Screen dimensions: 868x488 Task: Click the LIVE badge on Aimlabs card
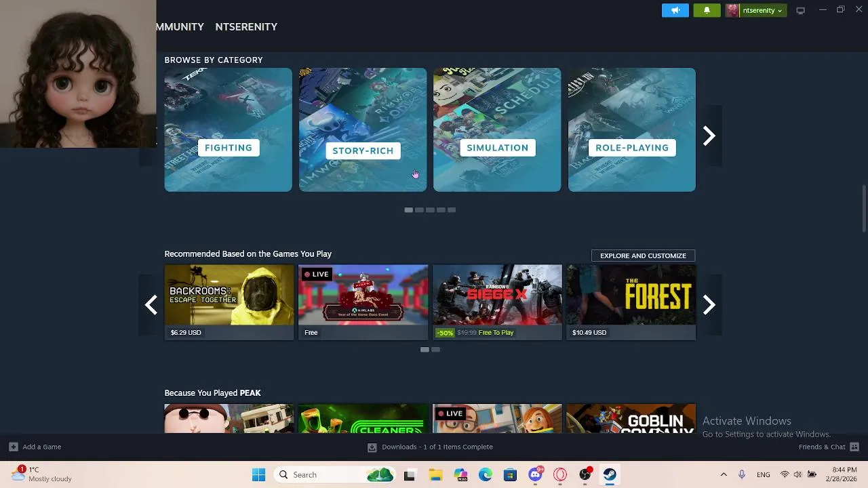pyautogui.click(x=316, y=274)
